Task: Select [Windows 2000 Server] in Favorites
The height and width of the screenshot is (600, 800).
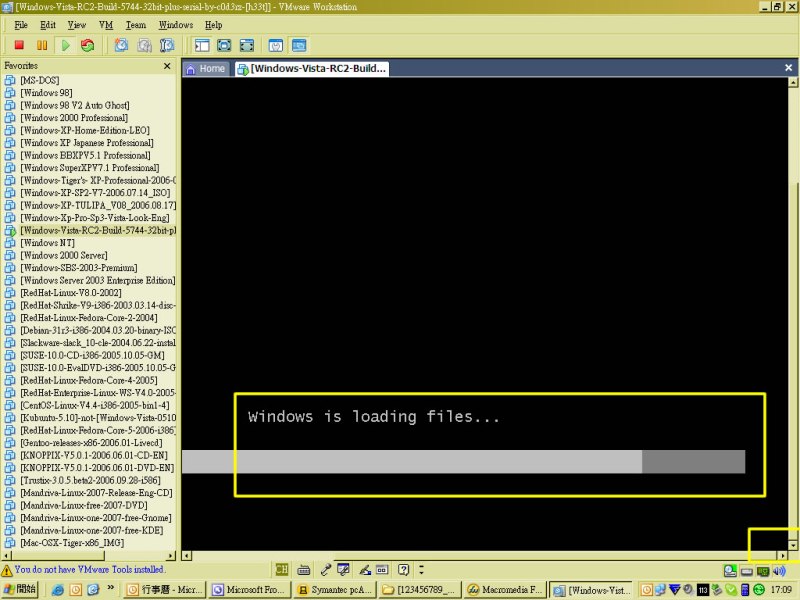Action: pos(64,255)
